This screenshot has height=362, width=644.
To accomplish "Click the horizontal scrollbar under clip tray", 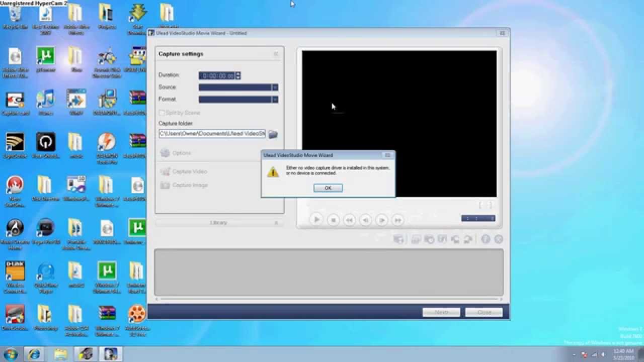I will coord(329,299).
